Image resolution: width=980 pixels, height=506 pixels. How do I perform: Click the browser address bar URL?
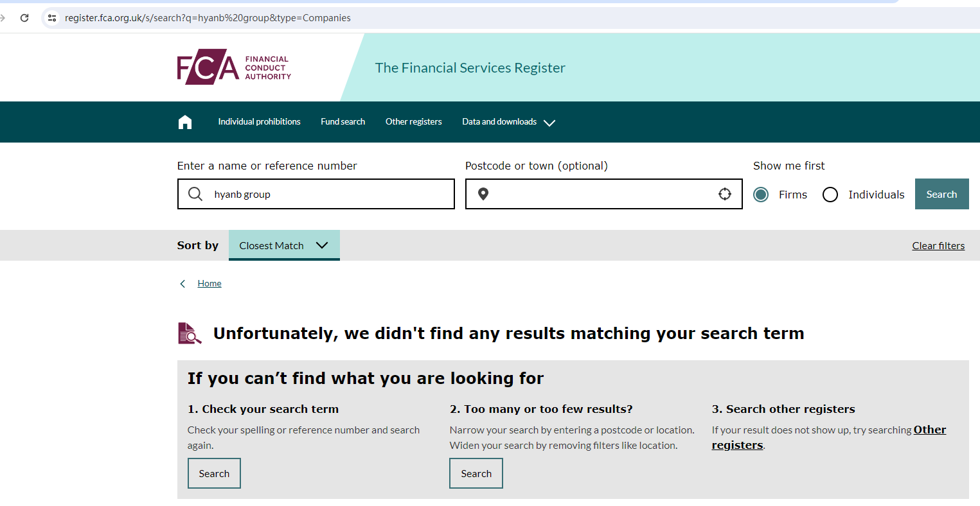208,18
